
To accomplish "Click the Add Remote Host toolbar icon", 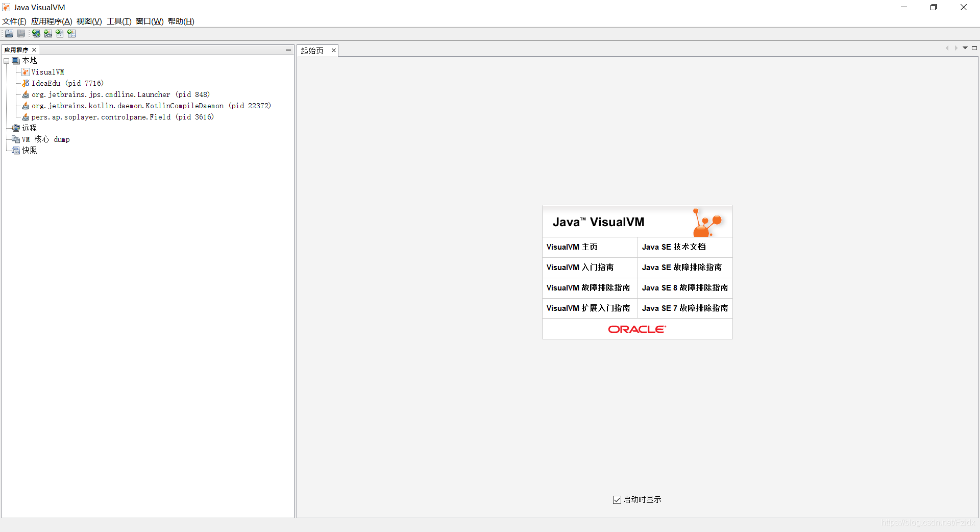I will pyautogui.click(x=36, y=34).
